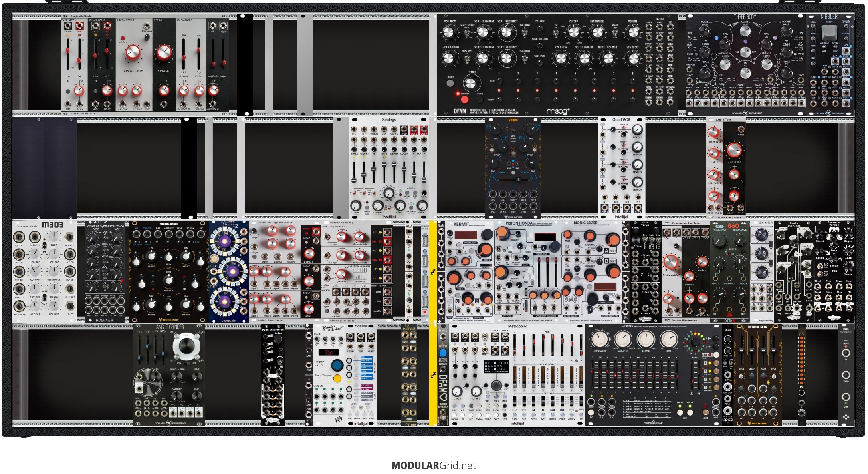Click the Metropolix pitch slider for step 1
This screenshot has height=474, width=868.
pos(515,345)
